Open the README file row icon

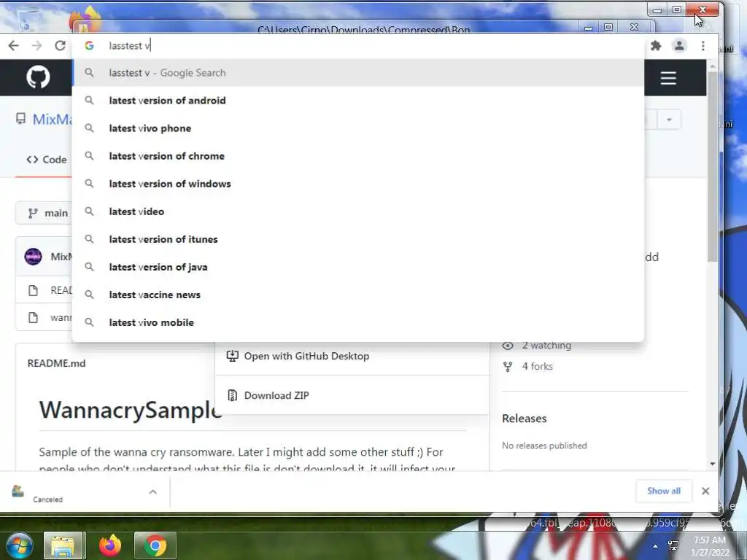click(x=33, y=290)
